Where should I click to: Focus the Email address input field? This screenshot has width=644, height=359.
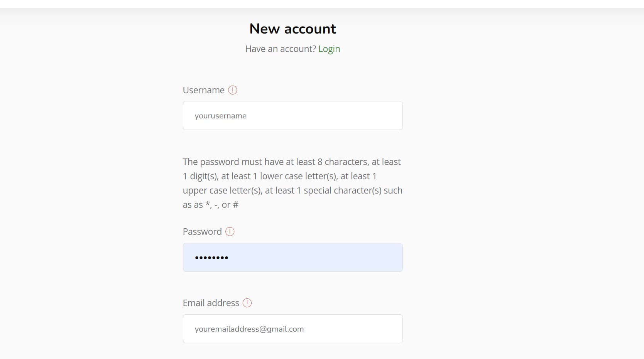293,329
